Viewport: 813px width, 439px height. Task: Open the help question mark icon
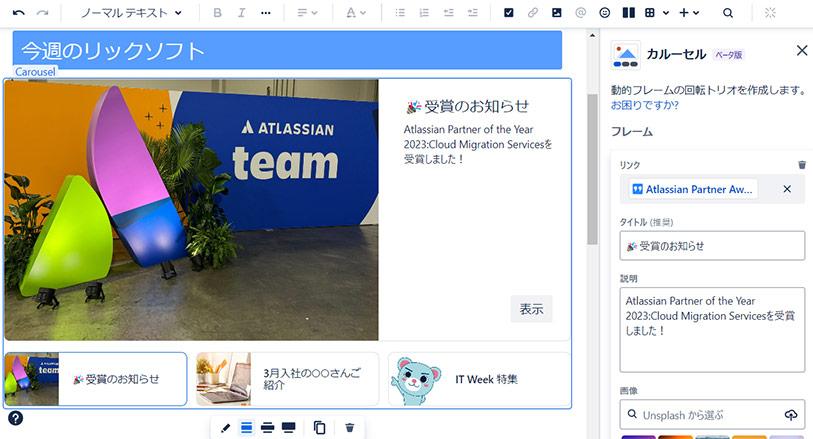[16, 418]
